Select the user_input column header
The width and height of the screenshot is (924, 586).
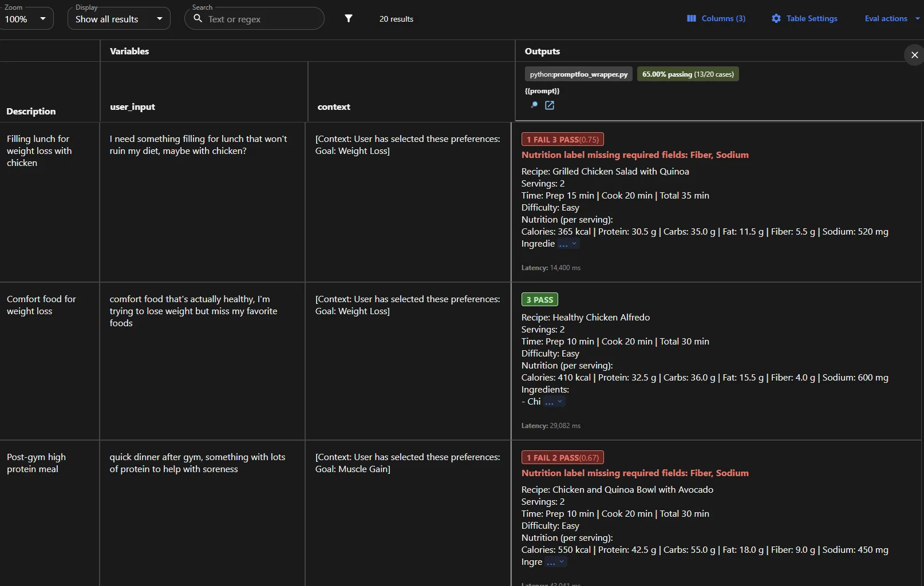pyautogui.click(x=132, y=107)
